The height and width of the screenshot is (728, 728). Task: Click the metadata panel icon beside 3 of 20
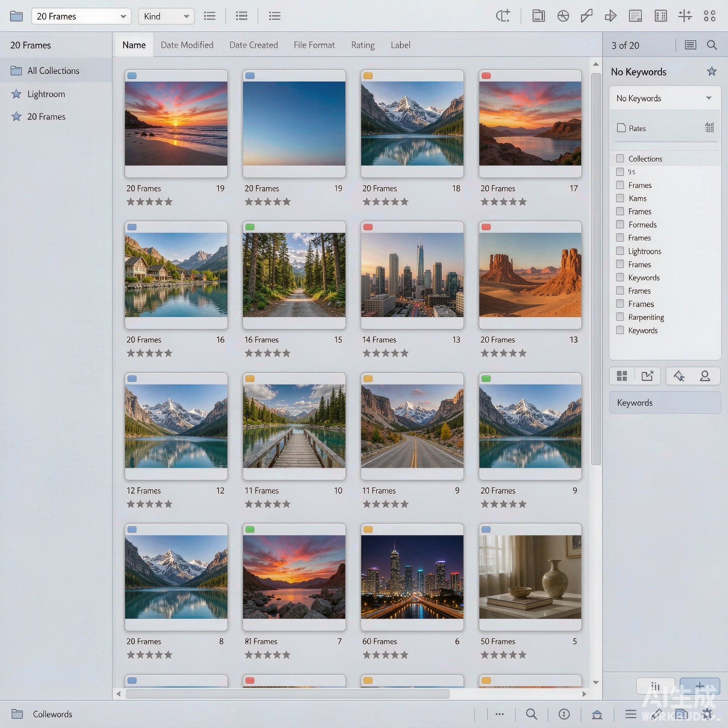point(690,45)
